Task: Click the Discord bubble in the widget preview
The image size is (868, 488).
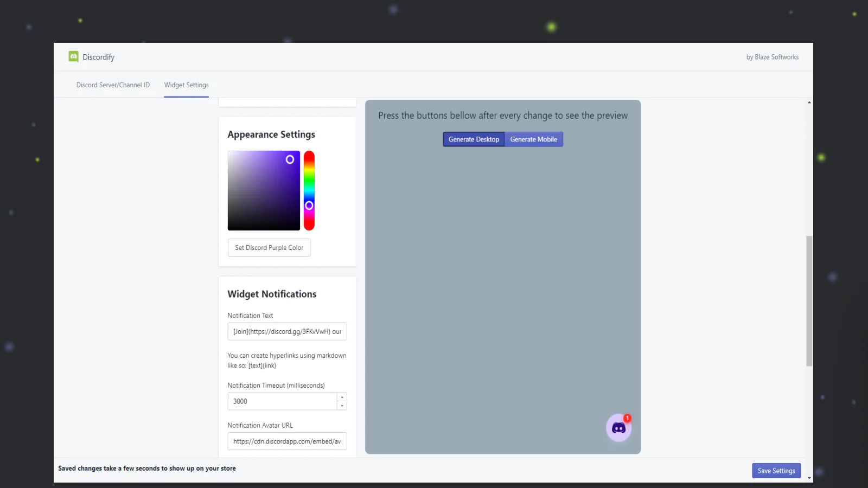Action: point(618,428)
